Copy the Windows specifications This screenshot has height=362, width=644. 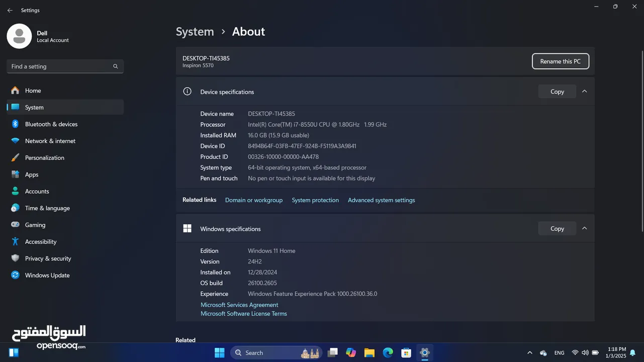(x=557, y=228)
